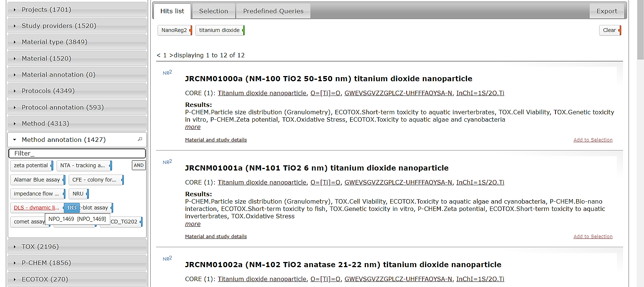The height and width of the screenshot is (287, 644).
Task: Expand the Projects (1701) facet
Action: pyautogui.click(x=46, y=10)
